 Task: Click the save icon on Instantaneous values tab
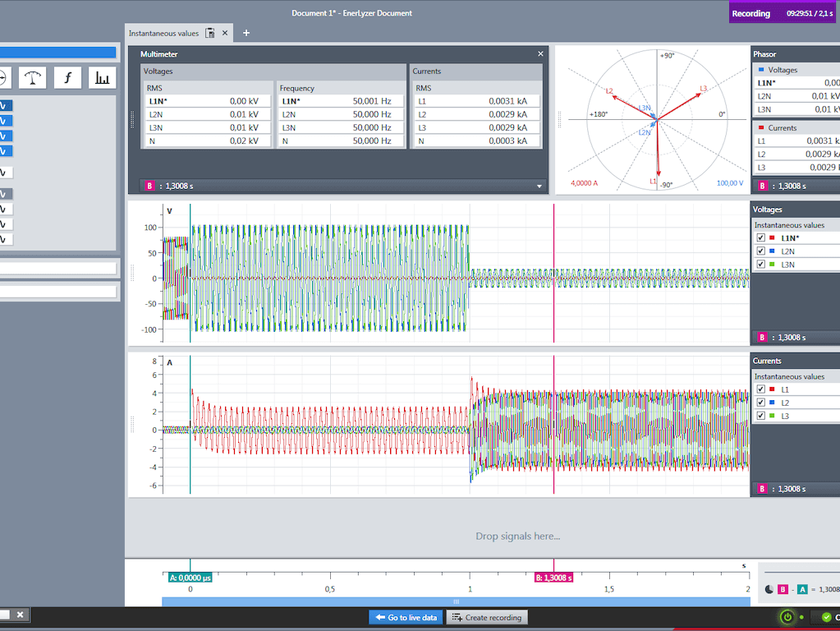pos(210,33)
